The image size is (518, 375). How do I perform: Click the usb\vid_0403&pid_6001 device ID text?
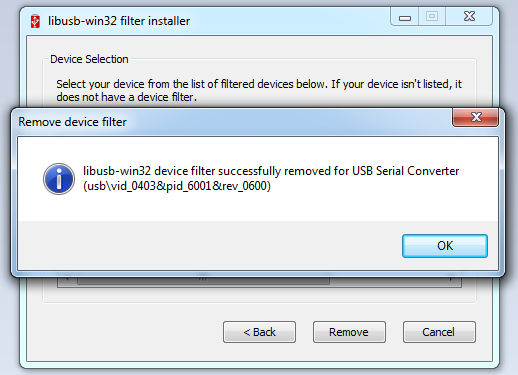[177, 186]
